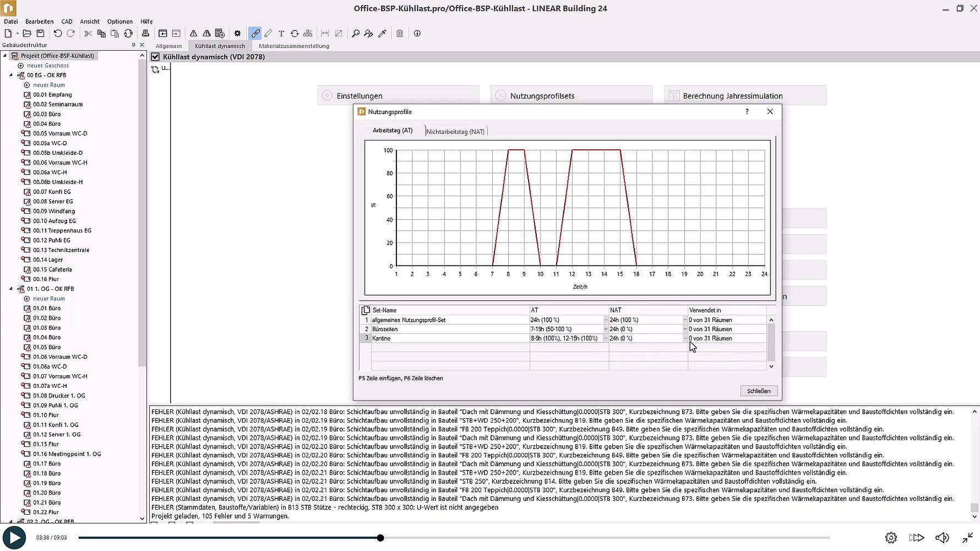
Task: Pin the Gebäudestruktur panel
Action: tap(133, 45)
